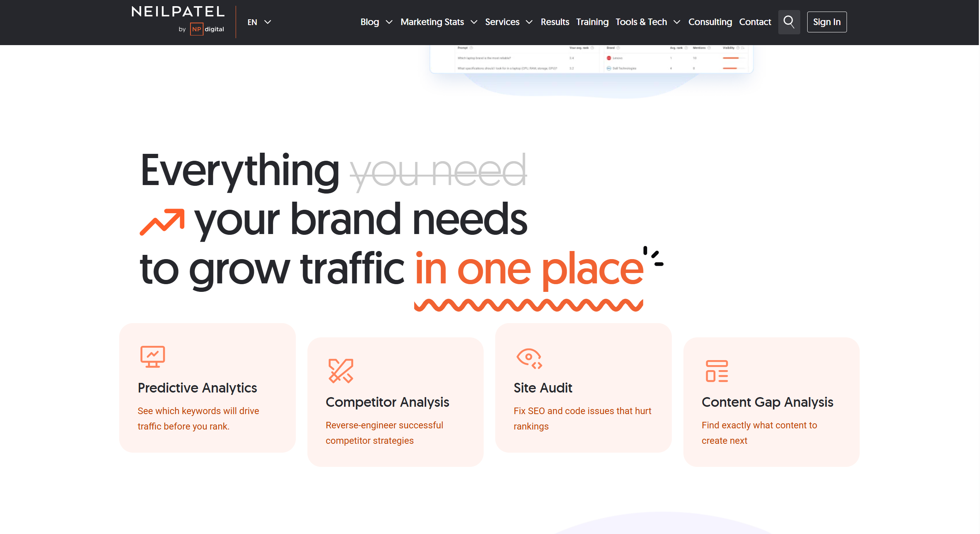Click the orange trending arrow icon

pyautogui.click(x=162, y=222)
